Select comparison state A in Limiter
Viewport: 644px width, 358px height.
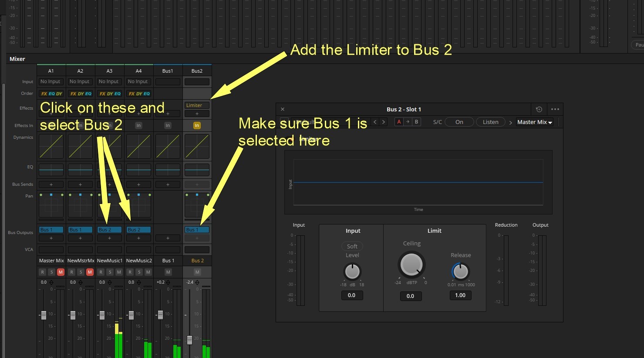[x=399, y=122]
